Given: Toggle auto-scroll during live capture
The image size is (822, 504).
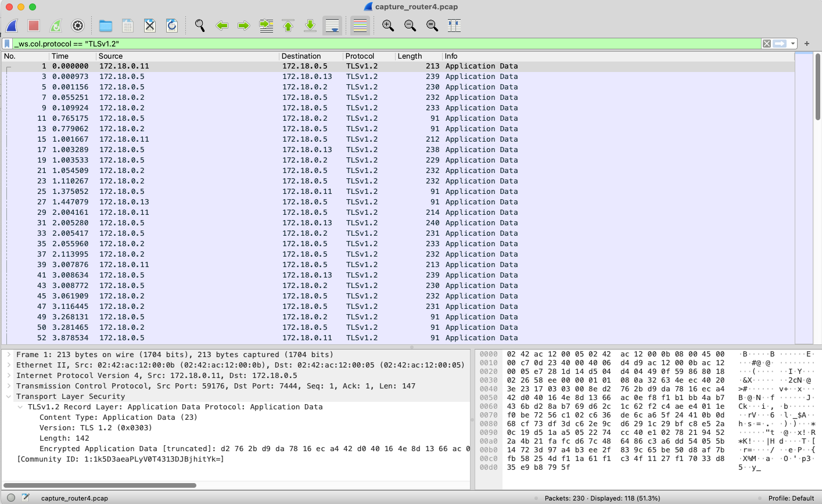Looking at the screenshot, I should click(332, 26).
